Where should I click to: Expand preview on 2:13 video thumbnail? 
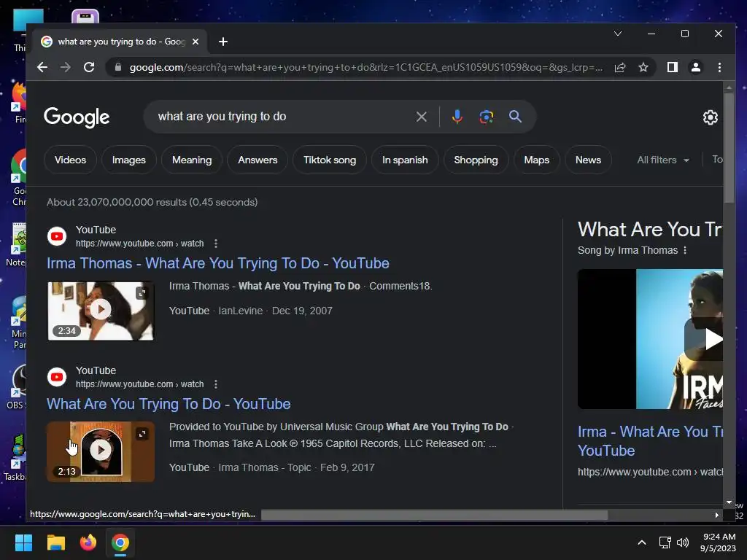click(x=142, y=434)
